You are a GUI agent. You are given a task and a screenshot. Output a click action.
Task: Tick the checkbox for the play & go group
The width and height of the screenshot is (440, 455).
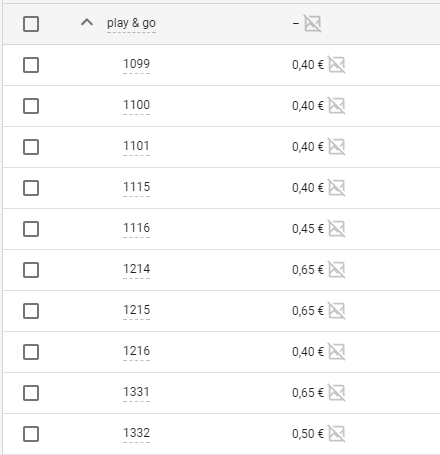(31, 24)
